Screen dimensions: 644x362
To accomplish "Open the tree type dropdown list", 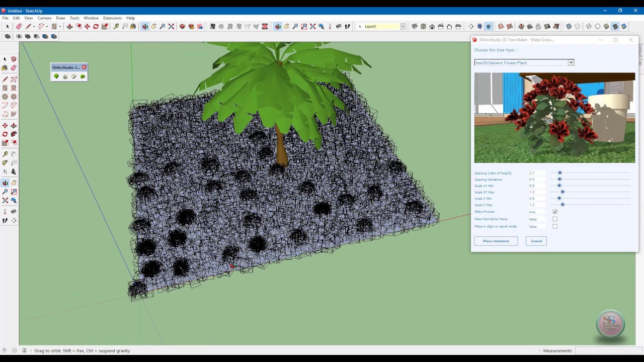I will (x=571, y=62).
